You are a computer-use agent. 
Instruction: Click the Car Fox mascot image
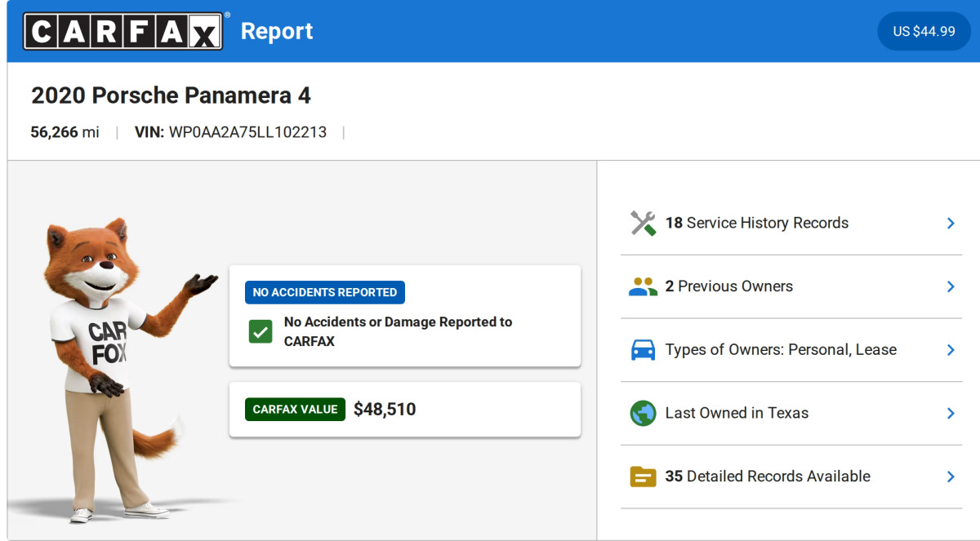pyautogui.click(x=122, y=371)
